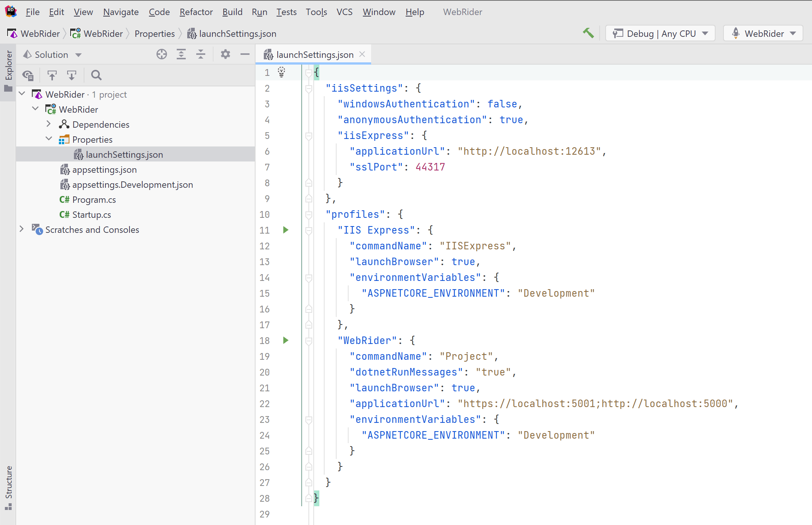Open the Refactor menu

coord(196,12)
